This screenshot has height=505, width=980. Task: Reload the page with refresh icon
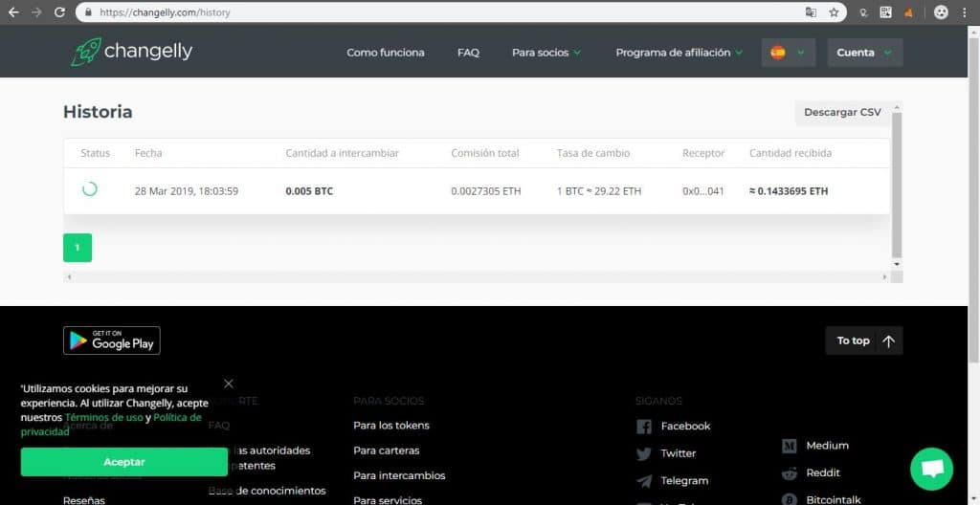coord(59,11)
